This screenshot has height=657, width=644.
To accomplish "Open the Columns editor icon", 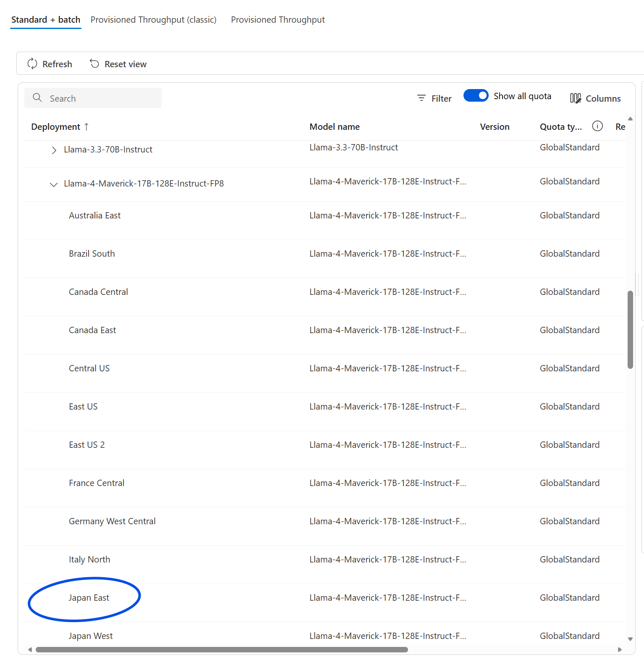I will (x=576, y=98).
